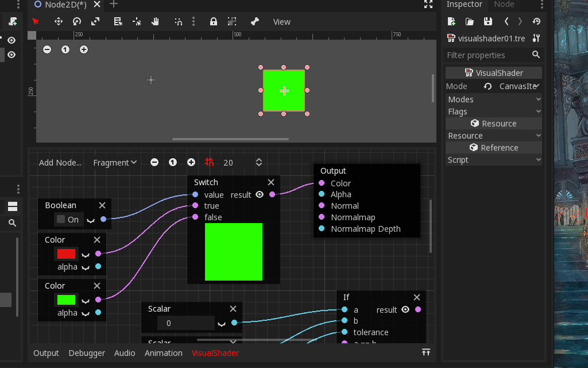
Task: Open the viewport View menu
Action: click(x=281, y=22)
